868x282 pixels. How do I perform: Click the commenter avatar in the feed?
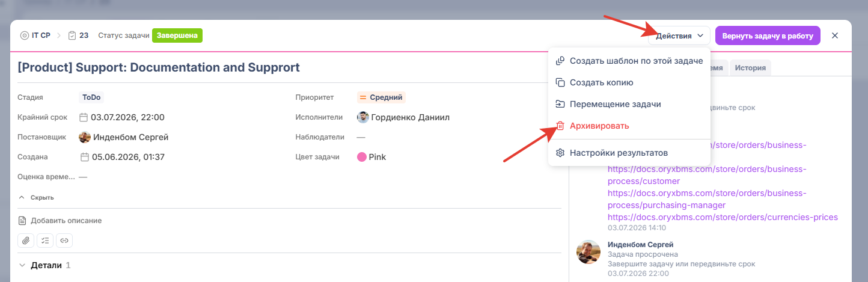588,252
